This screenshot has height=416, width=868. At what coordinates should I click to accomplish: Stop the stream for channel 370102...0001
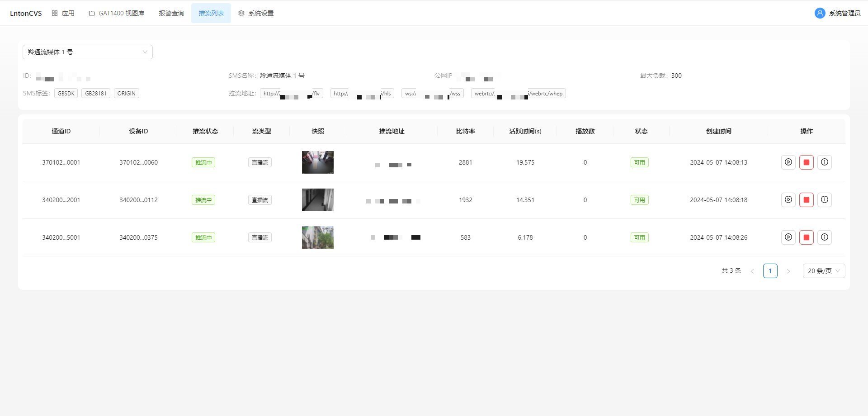point(806,162)
